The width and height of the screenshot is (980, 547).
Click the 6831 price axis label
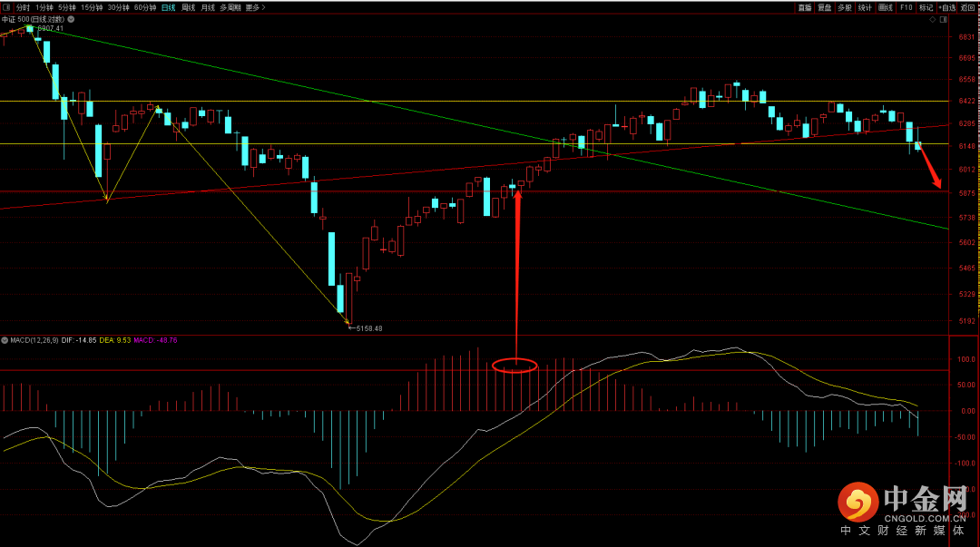pos(967,37)
